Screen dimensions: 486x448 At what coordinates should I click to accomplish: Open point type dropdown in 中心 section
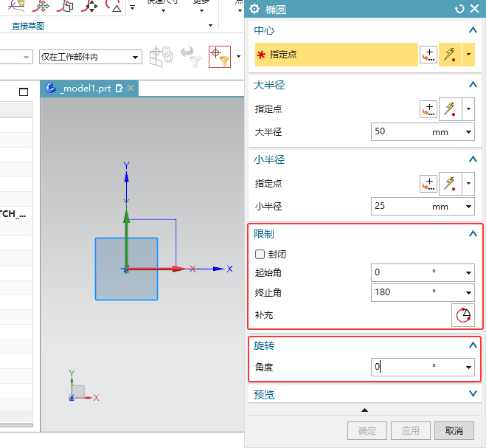coord(468,55)
